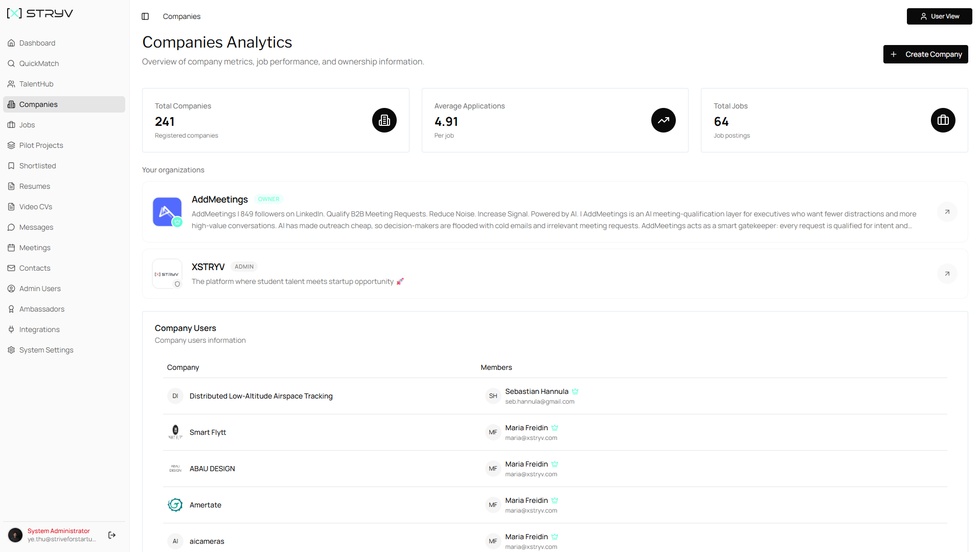Click the SH avatar for Sebastian Hannula
The height and width of the screenshot is (552, 980).
pyautogui.click(x=493, y=396)
